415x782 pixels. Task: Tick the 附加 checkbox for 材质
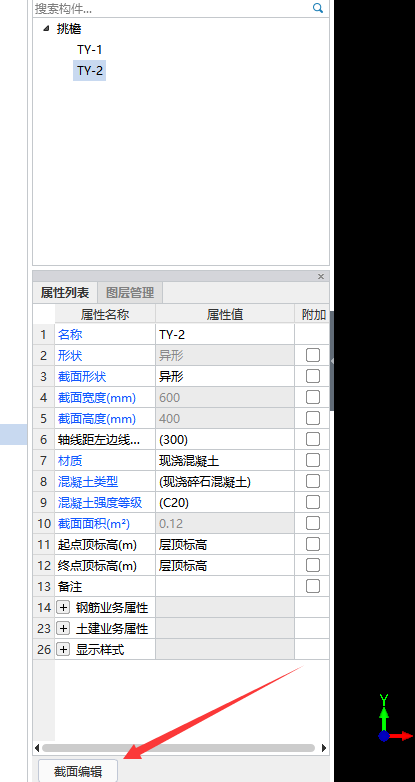313,460
